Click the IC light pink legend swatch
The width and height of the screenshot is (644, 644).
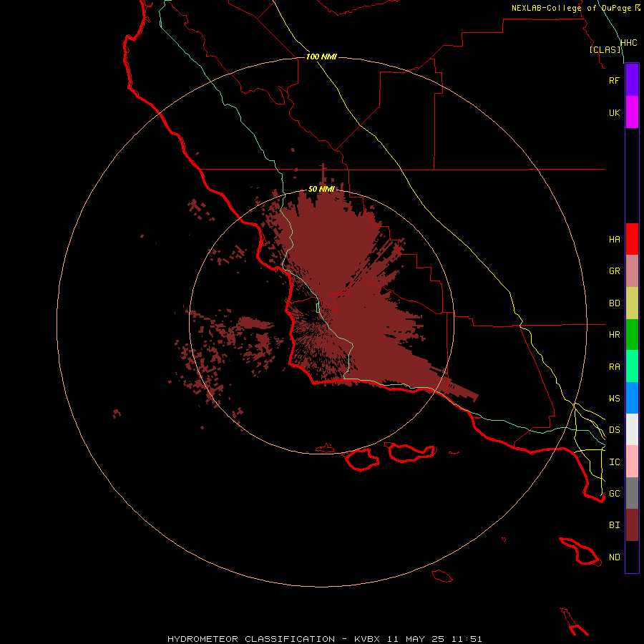(x=632, y=462)
